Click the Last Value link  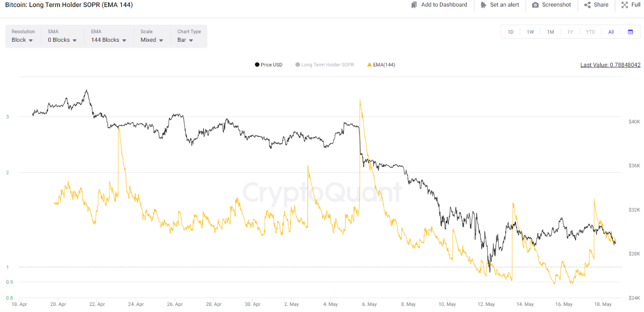point(610,65)
